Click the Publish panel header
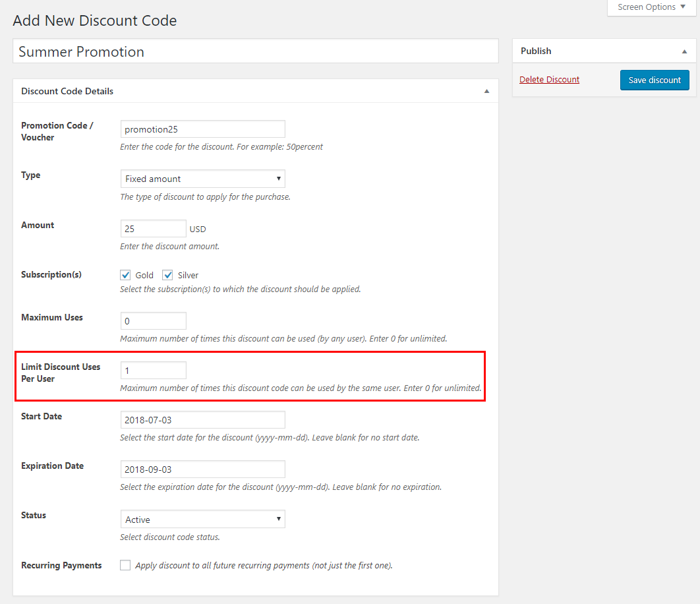This screenshot has height=604, width=700. click(536, 51)
